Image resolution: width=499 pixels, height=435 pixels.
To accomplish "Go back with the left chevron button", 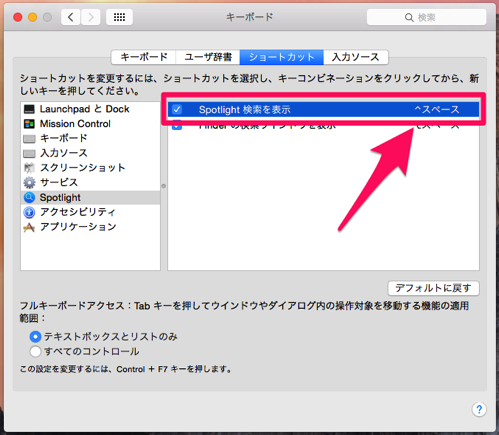I will (x=71, y=17).
